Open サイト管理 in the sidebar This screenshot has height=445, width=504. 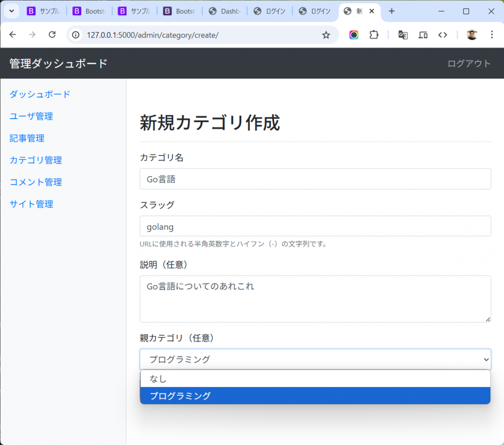pyautogui.click(x=31, y=204)
